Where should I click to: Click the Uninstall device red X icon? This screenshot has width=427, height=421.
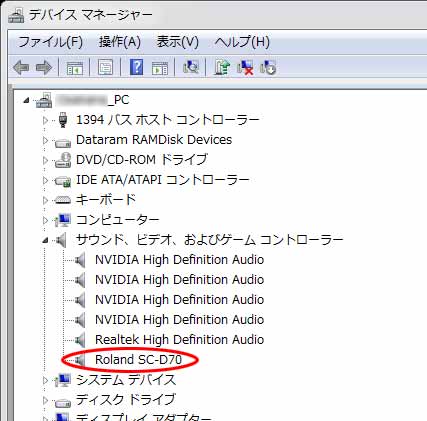click(245, 67)
